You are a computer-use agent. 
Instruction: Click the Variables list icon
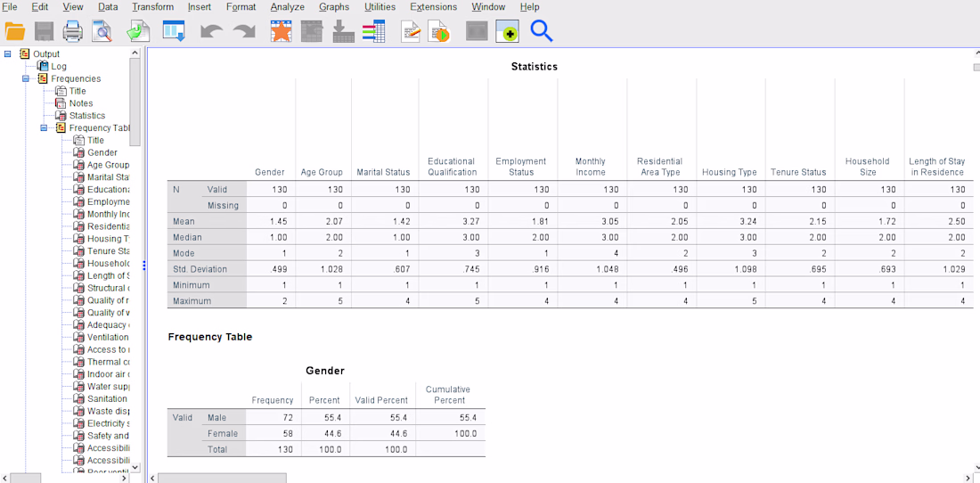[373, 31]
